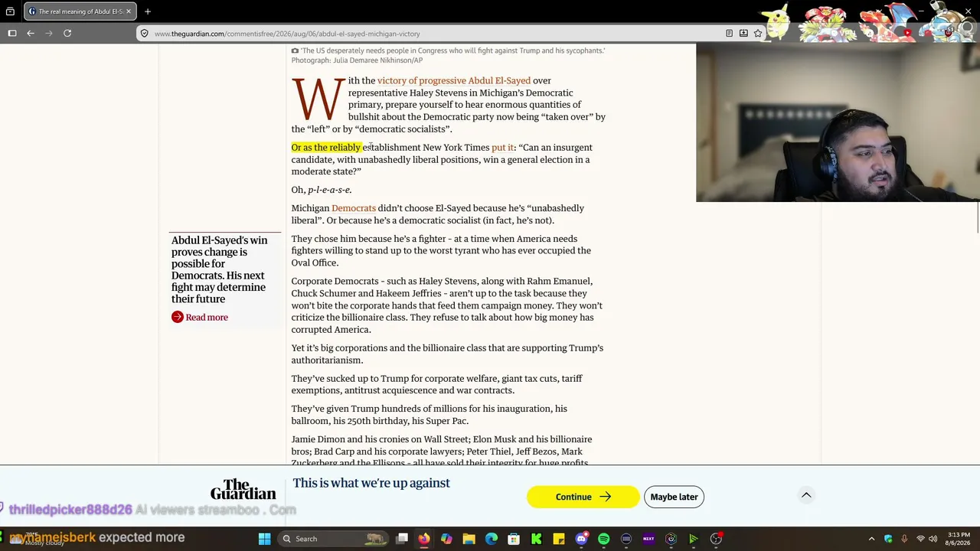Image resolution: width=980 pixels, height=551 pixels.
Task: Open the Firefox tab list button
Action: 10,11
